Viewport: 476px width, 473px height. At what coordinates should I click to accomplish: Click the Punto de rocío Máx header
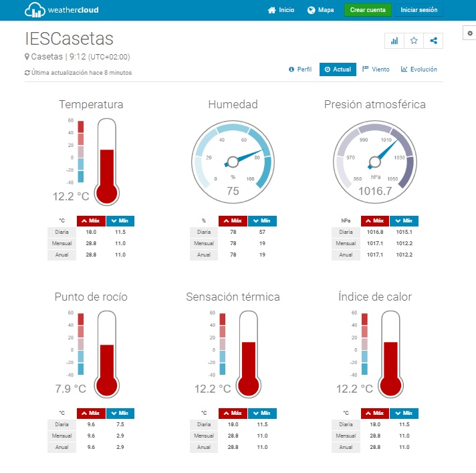(x=91, y=413)
